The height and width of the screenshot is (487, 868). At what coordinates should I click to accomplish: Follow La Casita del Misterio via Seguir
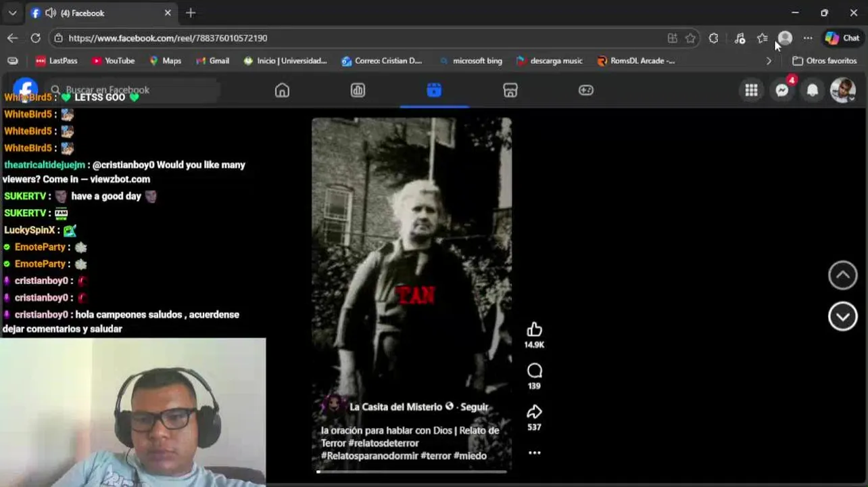[475, 407]
